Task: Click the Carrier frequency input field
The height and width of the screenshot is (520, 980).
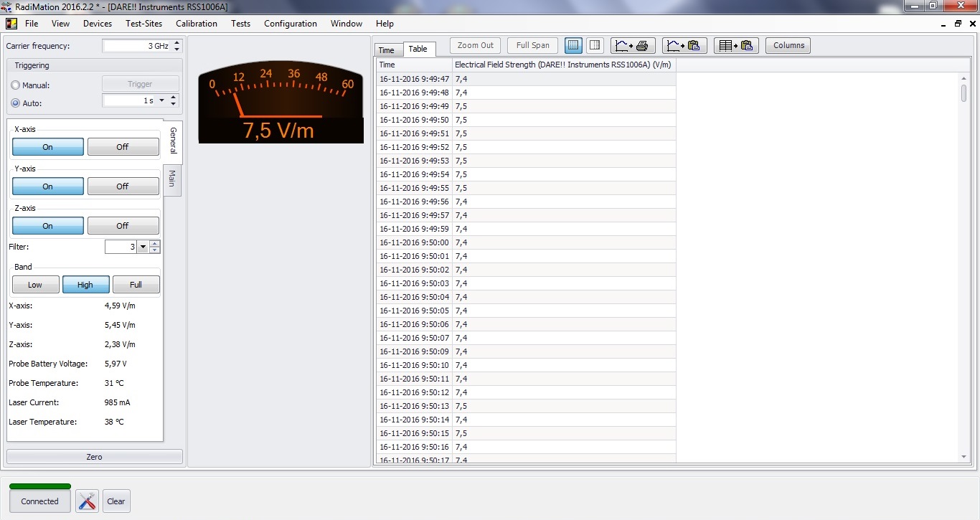Action: coord(136,46)
